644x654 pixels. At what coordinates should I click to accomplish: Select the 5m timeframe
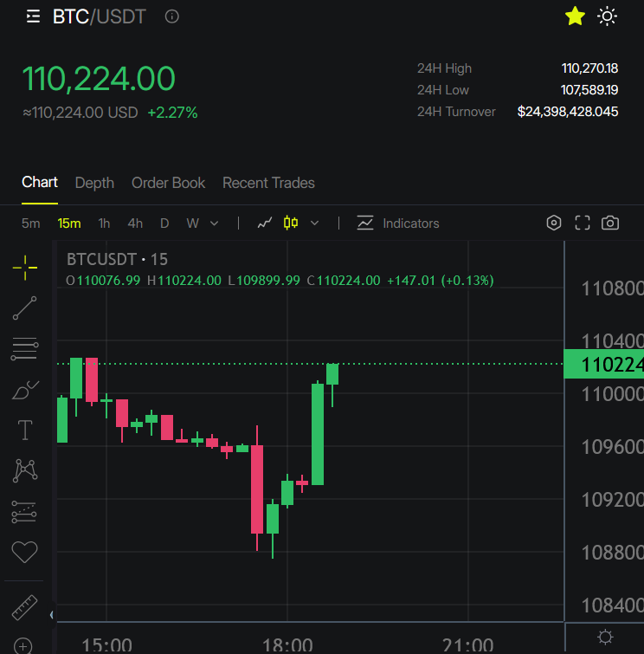(31, 223)
